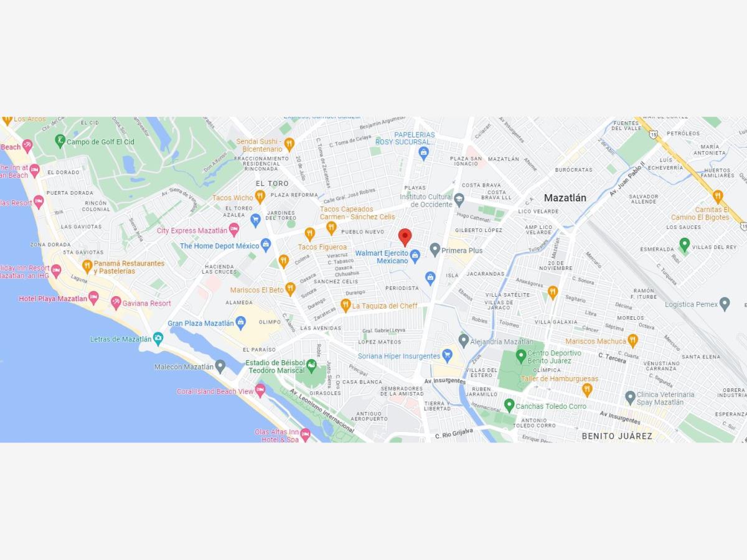Click the Logística Pemex location pin
The width and height of the screenshot is (747, 560).
[x=725, y=304]
